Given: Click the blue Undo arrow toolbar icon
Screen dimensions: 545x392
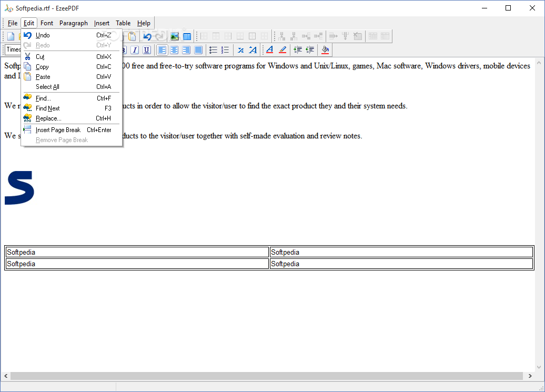Looking at the screenshot, I should click(147, 36).
